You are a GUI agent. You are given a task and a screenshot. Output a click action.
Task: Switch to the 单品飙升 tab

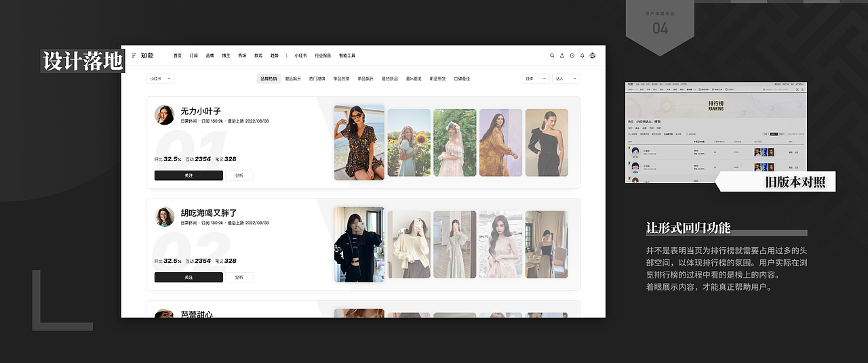(366, 79)
